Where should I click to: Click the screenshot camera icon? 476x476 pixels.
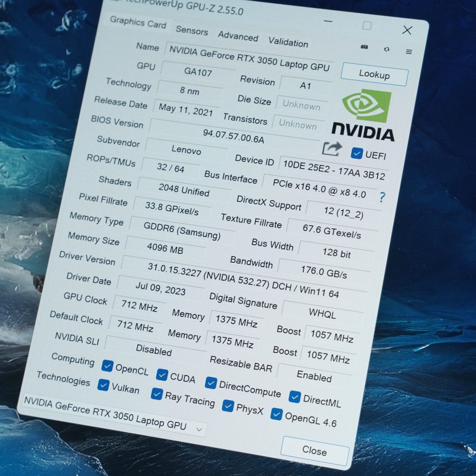tap(364, 47)
